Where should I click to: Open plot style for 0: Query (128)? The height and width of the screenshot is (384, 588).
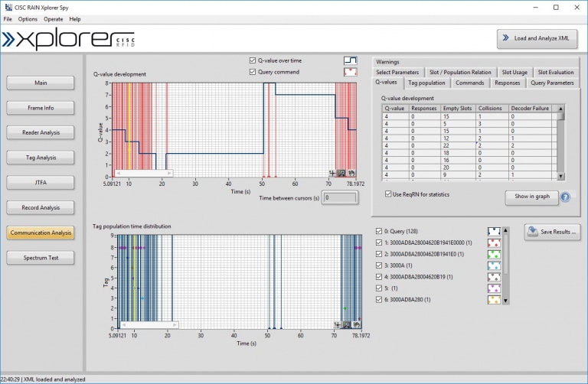tap(494, 232)
